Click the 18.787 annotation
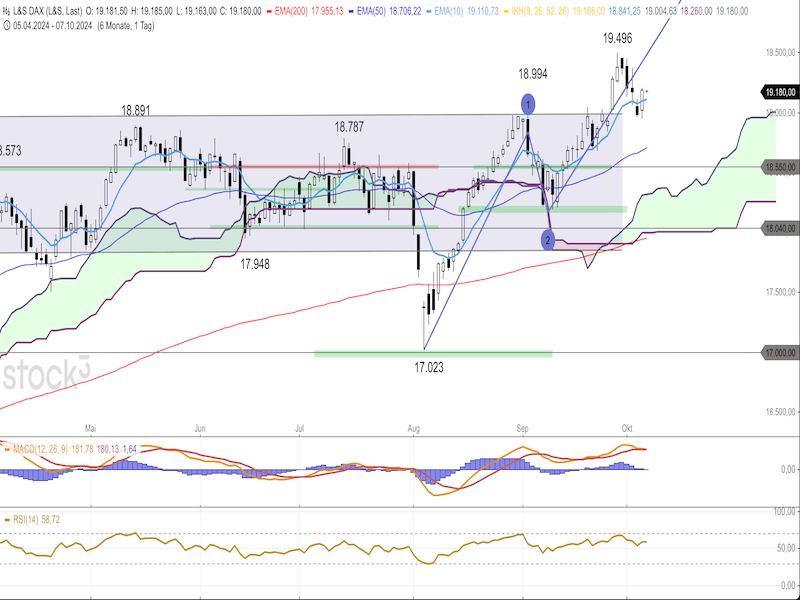The image size is (800, 600). point(349,127)
